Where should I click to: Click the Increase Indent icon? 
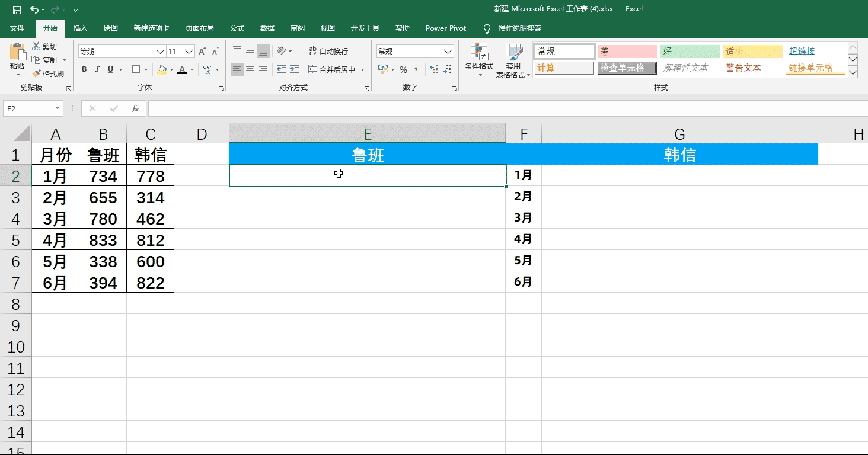[x=295, y=70]
